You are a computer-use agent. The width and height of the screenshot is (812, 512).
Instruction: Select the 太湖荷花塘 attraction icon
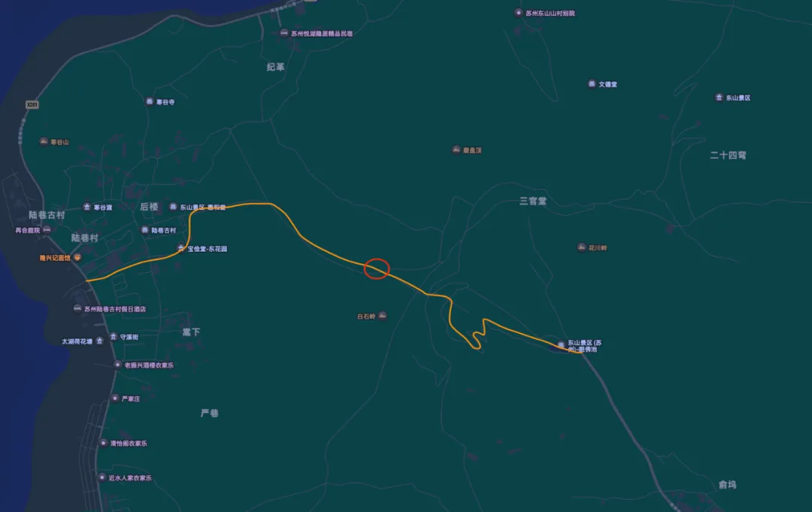(99, 341)
